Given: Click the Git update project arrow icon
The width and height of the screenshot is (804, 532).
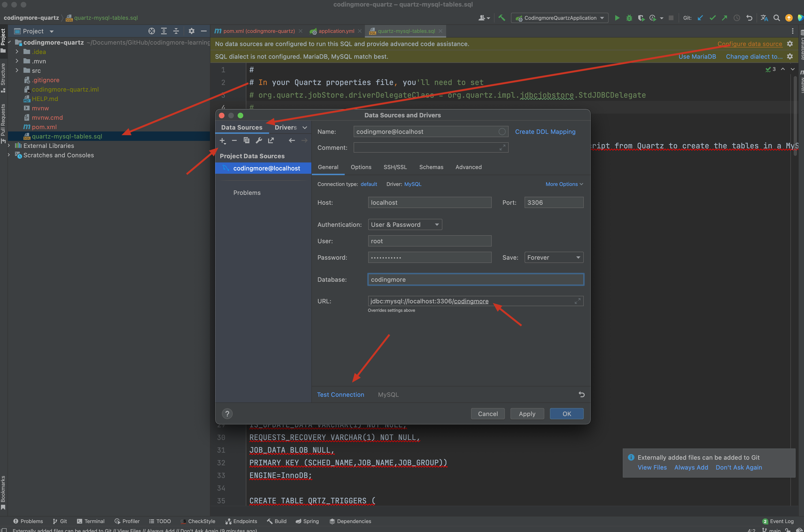Looking at the screenshot, I should pyautogui.click(x=700, y=18).
